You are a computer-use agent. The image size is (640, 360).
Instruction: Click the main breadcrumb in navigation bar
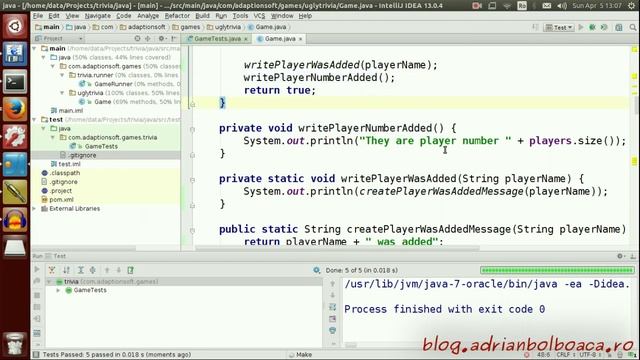(47, 27)
